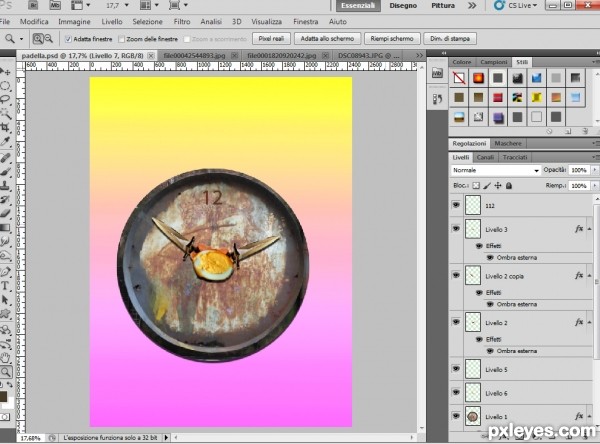Screen dimensions: 600x444
Task: Select the Eyedropper tool
Action: [5, 142]
